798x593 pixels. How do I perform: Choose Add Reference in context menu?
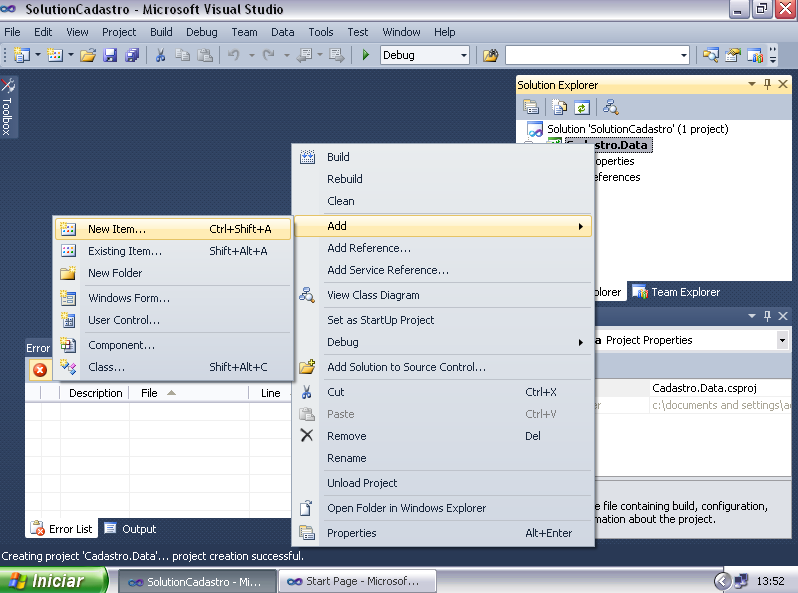click(x=443, y=248)
